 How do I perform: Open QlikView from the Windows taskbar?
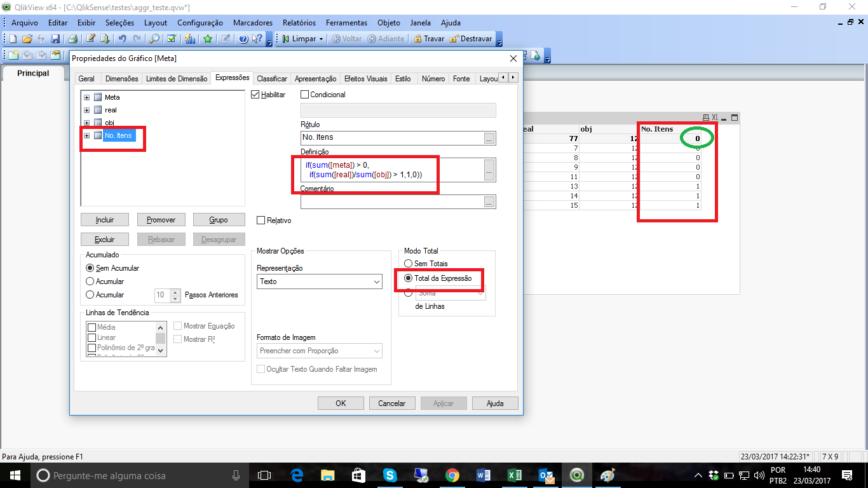(x=577, y=475)
